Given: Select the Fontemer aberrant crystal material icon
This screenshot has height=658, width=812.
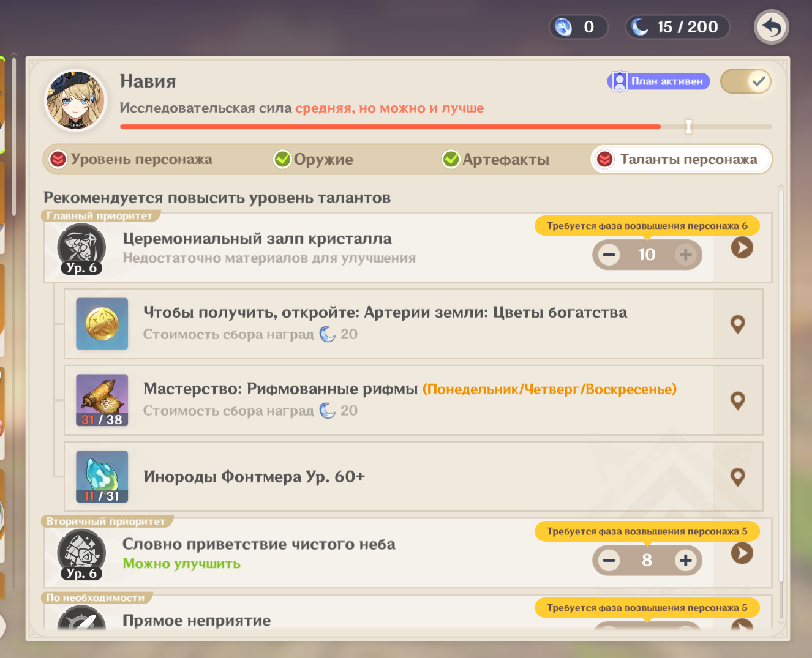Looking at the screenshot, I should pyautogui.click(x=102, y=477).
